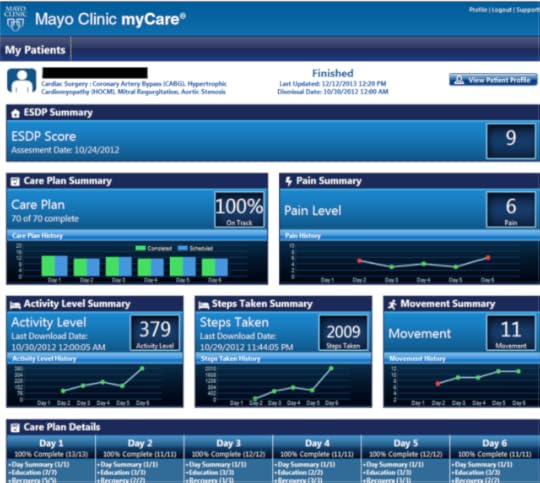
Task: Click the Mayo Clinic shield logo
Action: pyautogui.click(x=15, y=18)
